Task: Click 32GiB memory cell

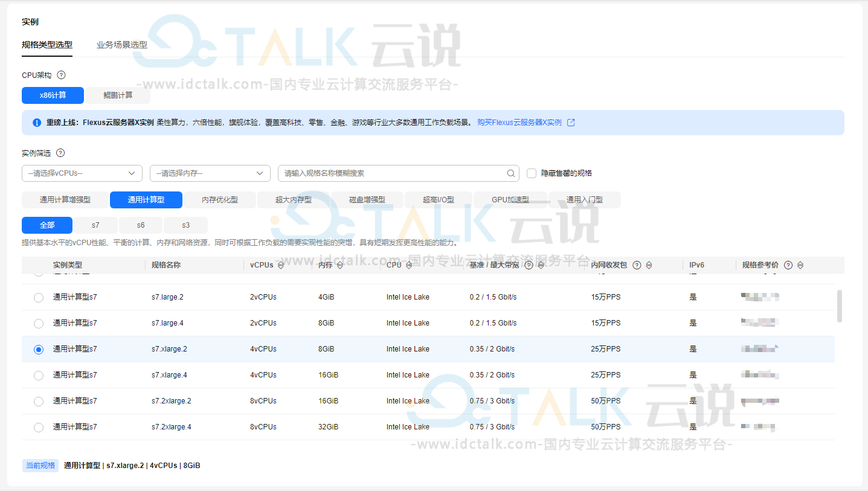Action: pos(328,427)
